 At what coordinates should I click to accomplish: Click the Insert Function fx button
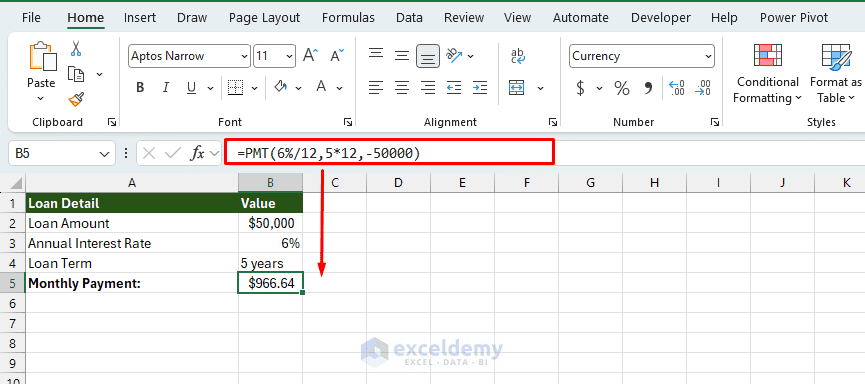(x=197, y=153)
